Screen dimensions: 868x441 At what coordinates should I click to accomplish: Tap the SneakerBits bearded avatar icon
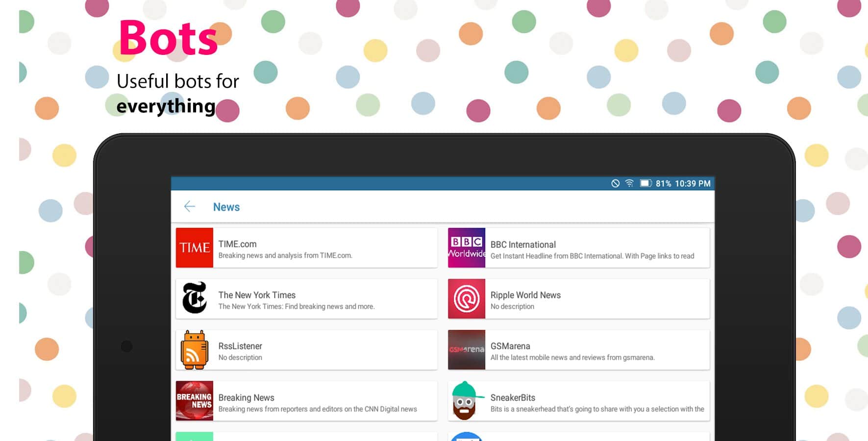click(x=466, y=401)
